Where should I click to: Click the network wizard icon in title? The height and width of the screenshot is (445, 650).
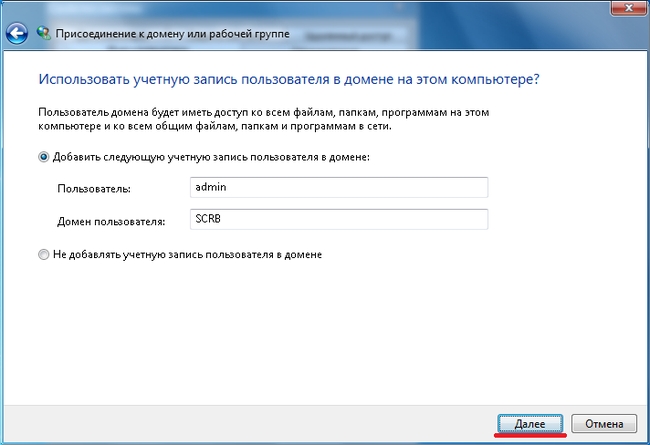click(44, 33)
